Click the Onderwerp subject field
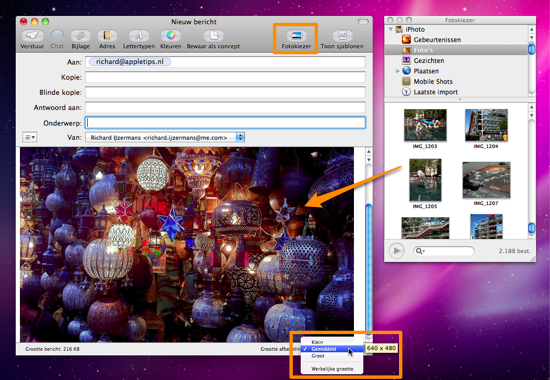Screen dimensions: 550x380 point(225,122)
